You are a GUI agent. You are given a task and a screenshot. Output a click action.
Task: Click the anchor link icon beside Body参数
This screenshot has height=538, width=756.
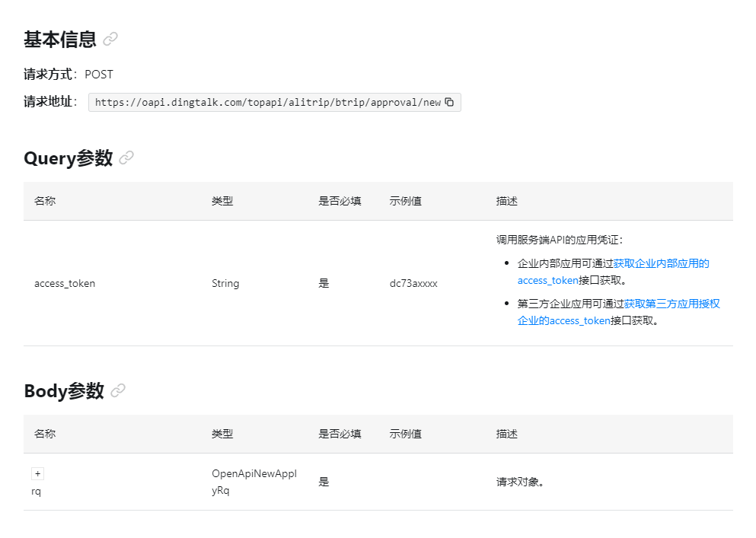[118, 391]
